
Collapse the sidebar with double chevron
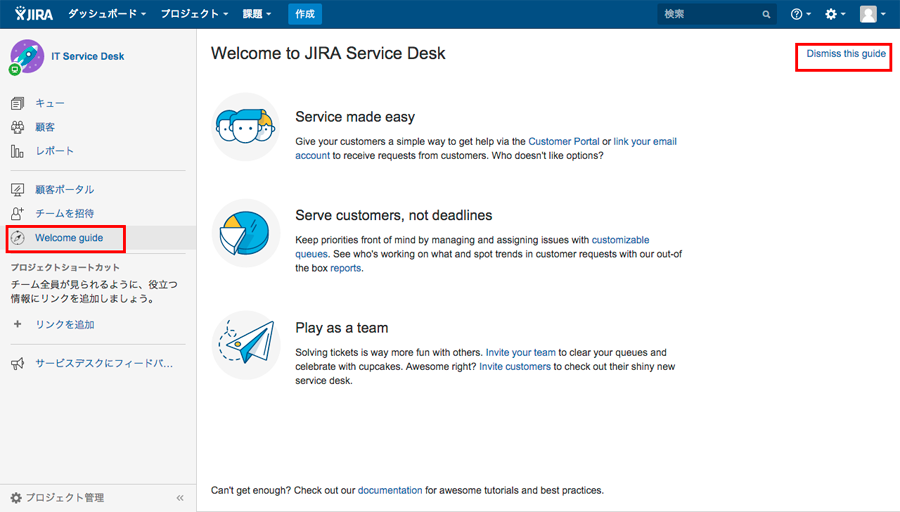point(180,498)
